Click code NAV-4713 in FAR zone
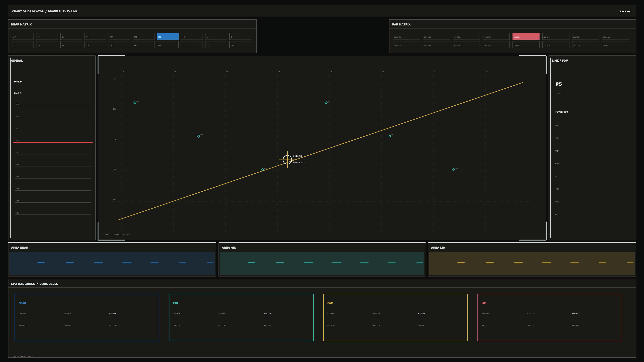Image resolution: width=644 pixels, height=362 pixels. tap(376, 314)
